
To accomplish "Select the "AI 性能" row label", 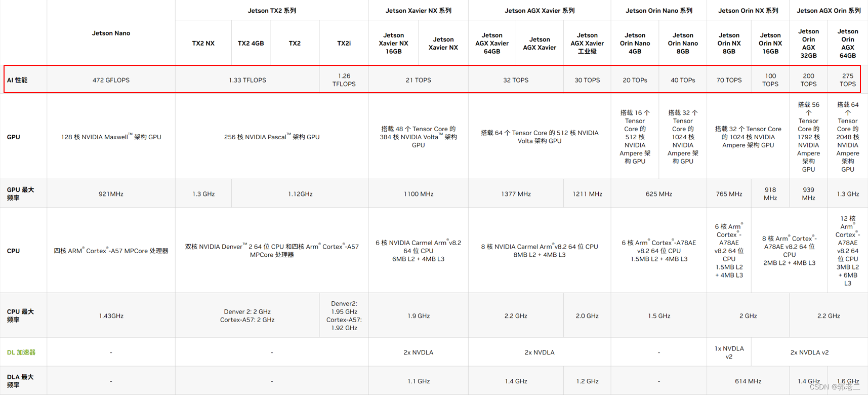I will pyautogui.click(x=17, y=80).
